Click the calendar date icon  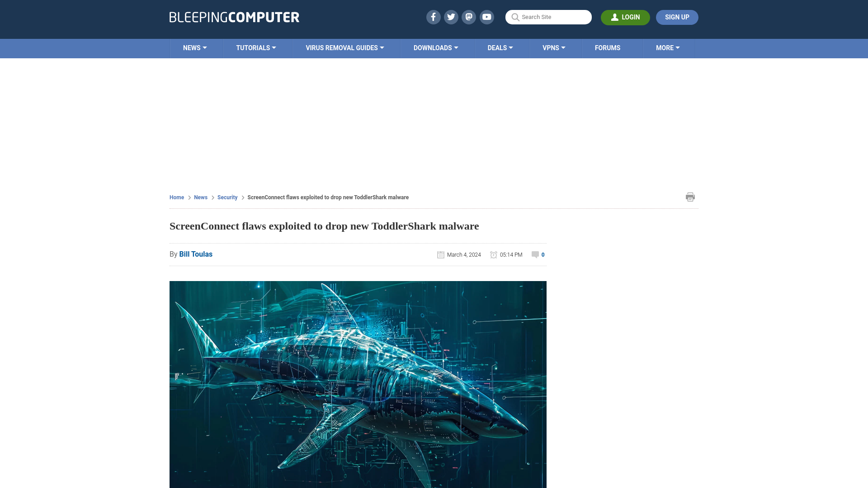click(x=441, y=254)
